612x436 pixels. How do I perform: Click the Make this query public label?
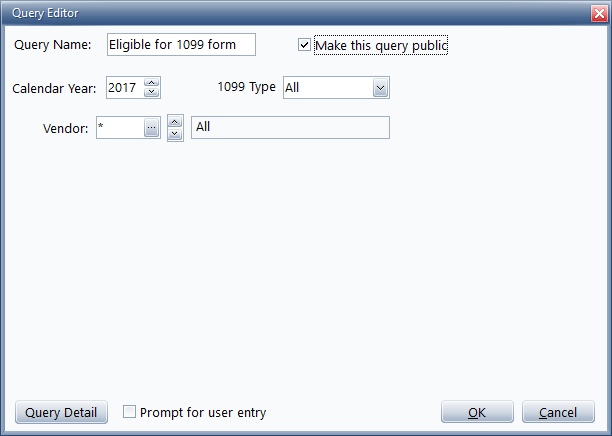381,45
